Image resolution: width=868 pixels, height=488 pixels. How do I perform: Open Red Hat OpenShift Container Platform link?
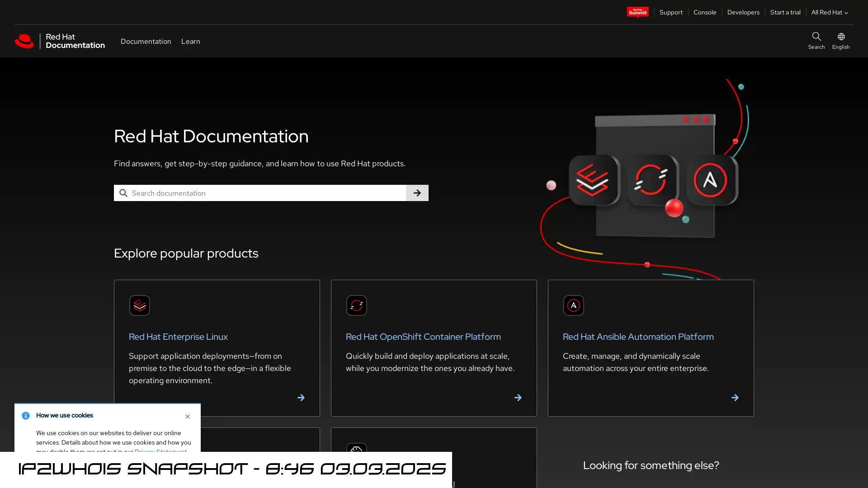coord(423,337)
